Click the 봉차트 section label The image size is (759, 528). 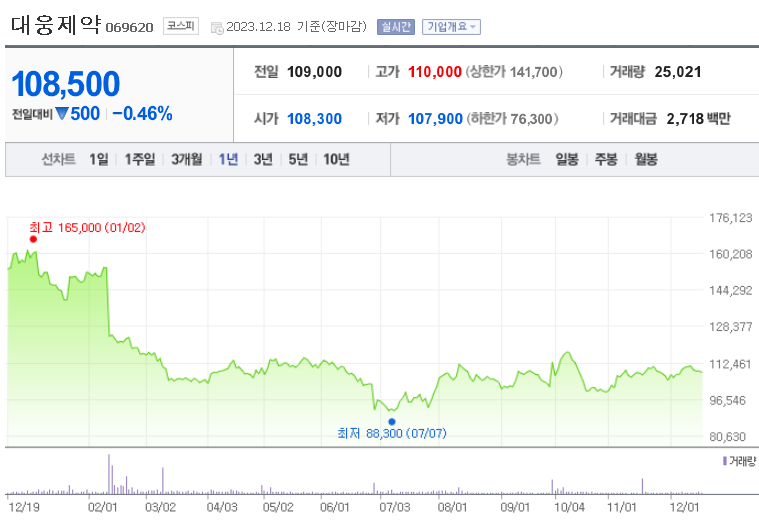tap(523, 159)
